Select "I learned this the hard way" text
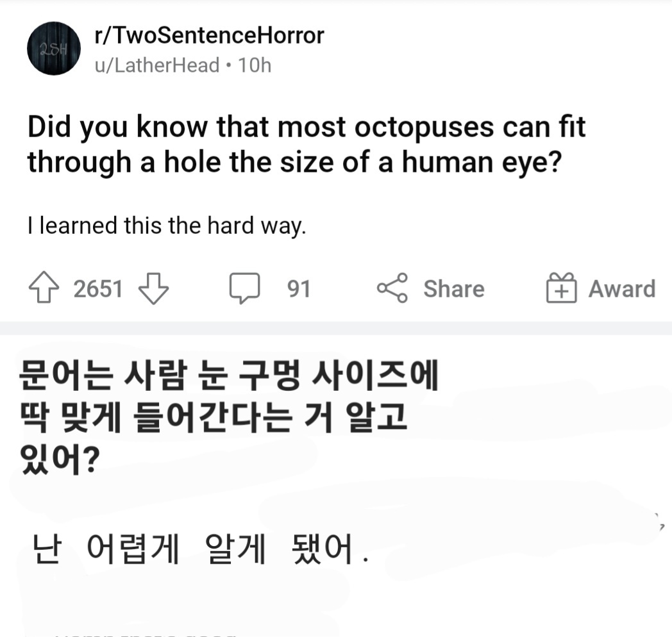672x637 pixels. tap(167, 226)
